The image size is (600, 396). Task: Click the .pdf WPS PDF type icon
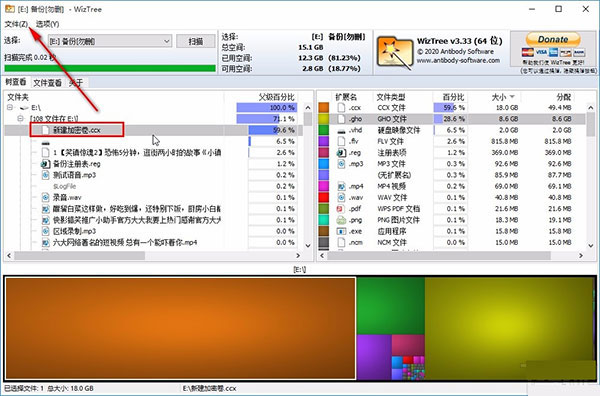pos(341,209)
